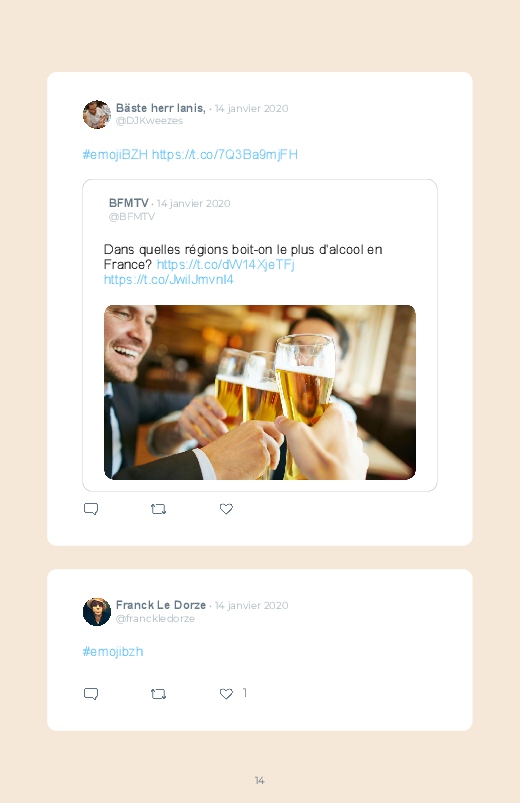Click the Franck Le Dorze display name
Image resolution: width=520 pixels, height=803 pixels.
click(x=161, y=605)
